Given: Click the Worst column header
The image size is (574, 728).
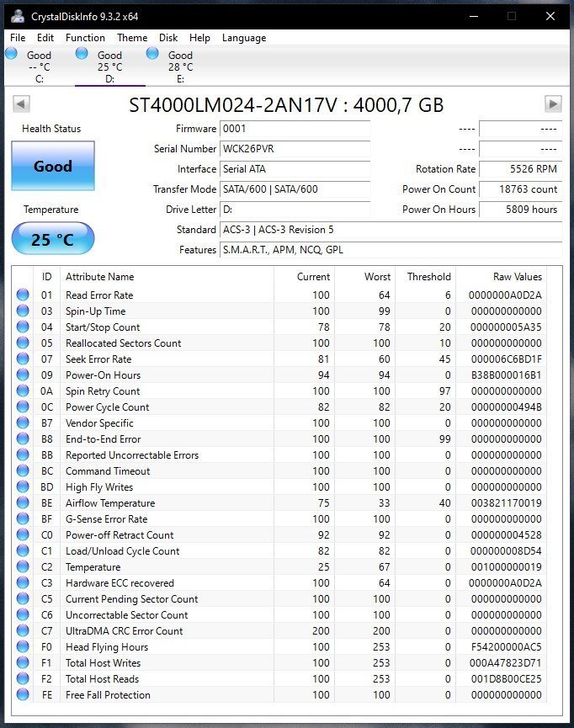Looking at the screenshot, I should [x=378, y=277].
